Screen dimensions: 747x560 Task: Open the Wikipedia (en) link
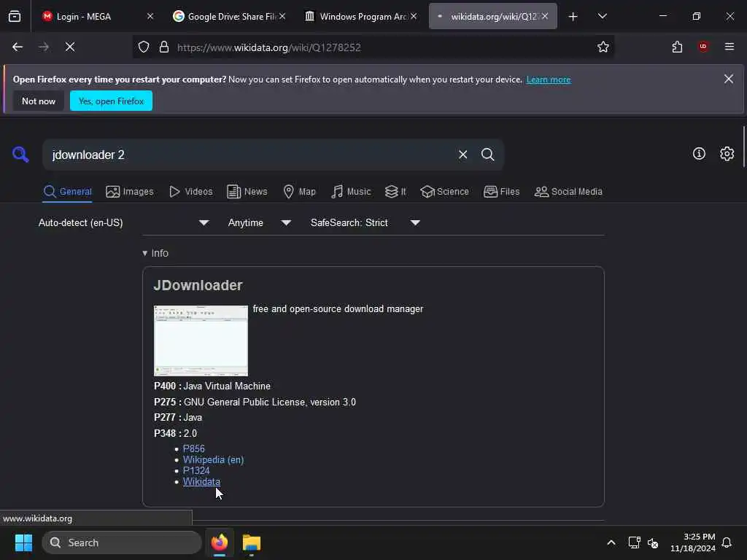[x=214, y=460]
